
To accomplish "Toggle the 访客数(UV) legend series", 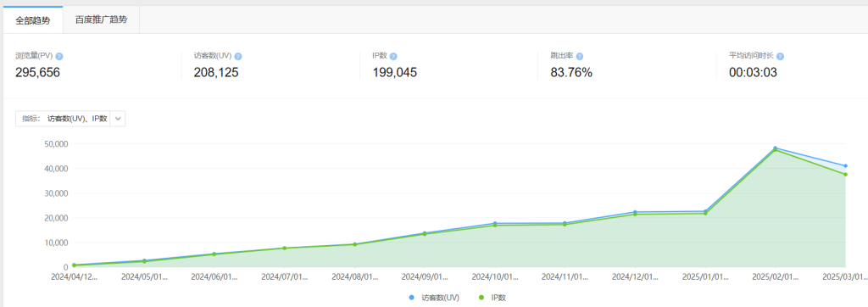I will click(x=433, y=298).
